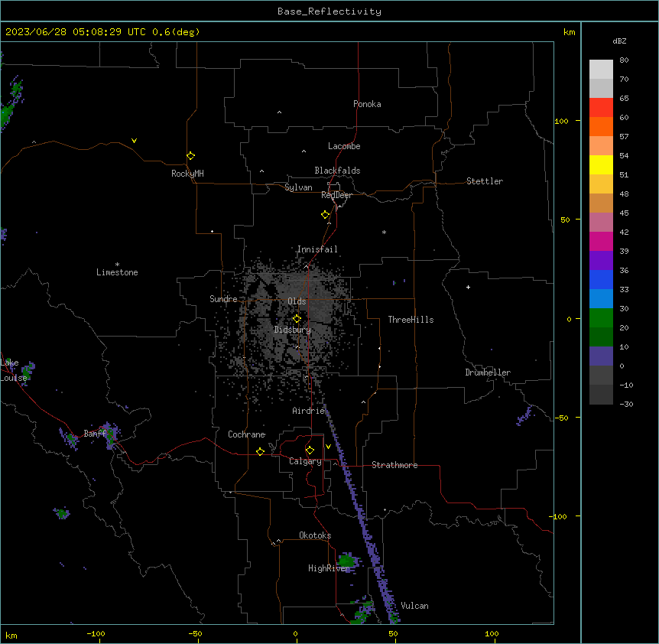659x644 pixels.
Task: Click the RedDeer city label
Action: click(336, 195)
